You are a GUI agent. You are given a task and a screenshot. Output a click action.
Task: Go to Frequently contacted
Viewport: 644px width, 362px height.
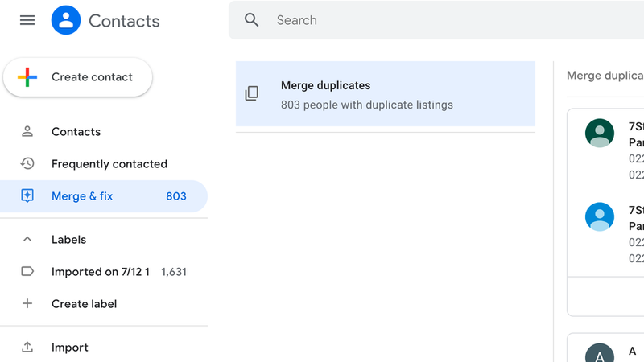point(109,164)
